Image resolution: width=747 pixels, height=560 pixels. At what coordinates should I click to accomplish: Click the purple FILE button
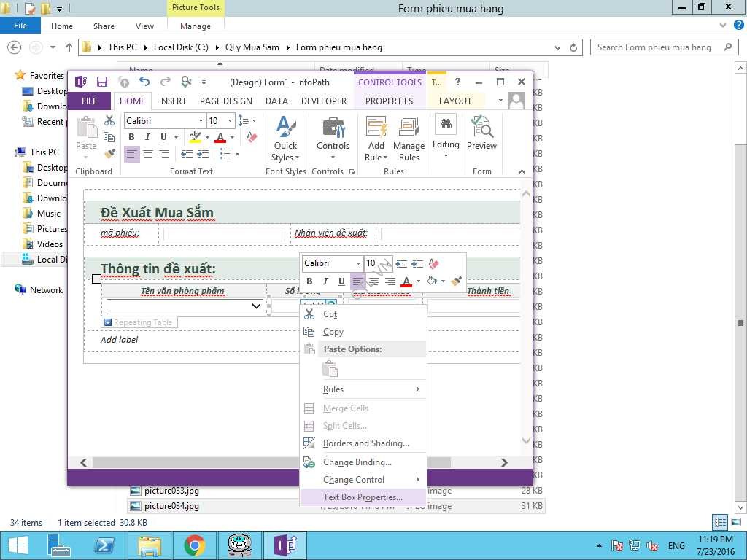89,101
